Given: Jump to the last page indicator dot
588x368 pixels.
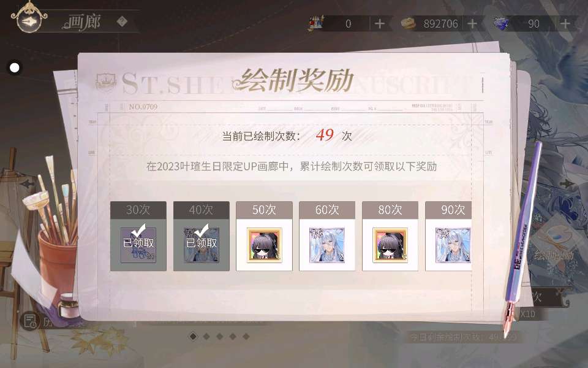Looking at the screenshot, I should [246, 336].
